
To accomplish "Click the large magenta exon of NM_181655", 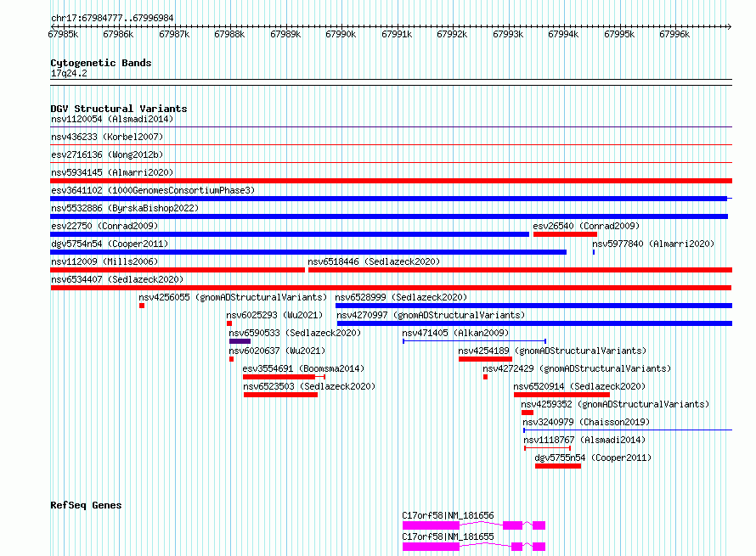I will tap(431, 547).
